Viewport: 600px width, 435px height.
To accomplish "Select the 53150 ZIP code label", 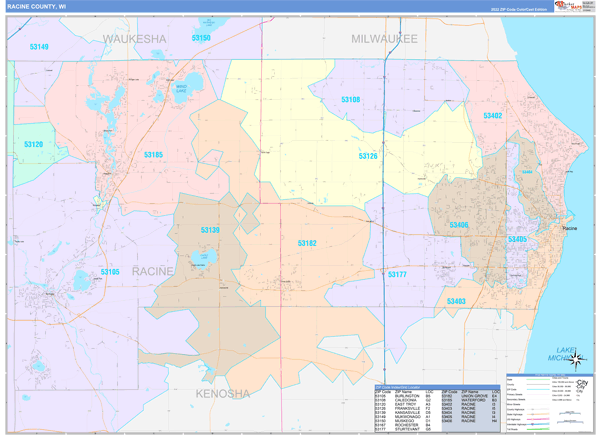I will 201,38.
